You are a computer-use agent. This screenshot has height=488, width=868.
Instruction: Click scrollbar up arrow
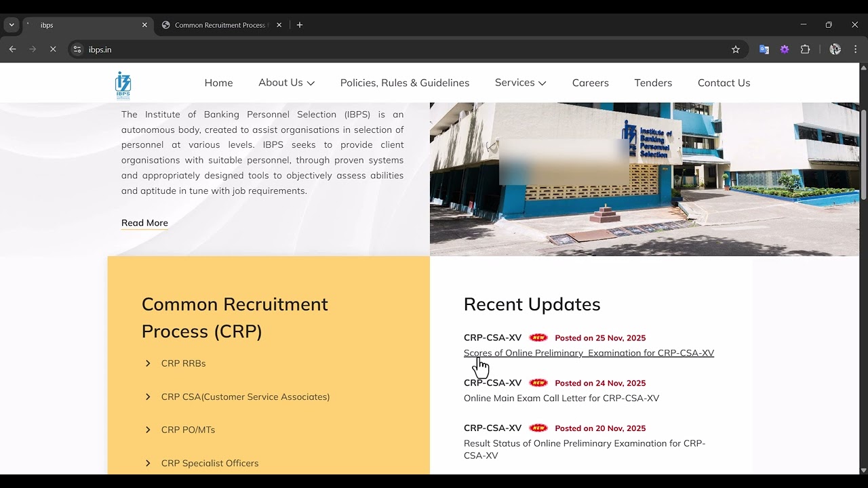click(x=863, y=68)
